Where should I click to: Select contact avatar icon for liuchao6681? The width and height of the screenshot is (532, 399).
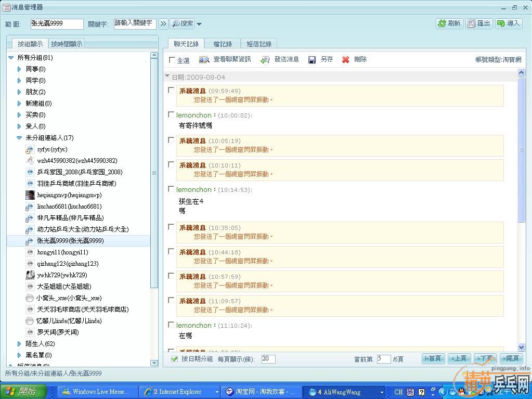click(30, 207)
